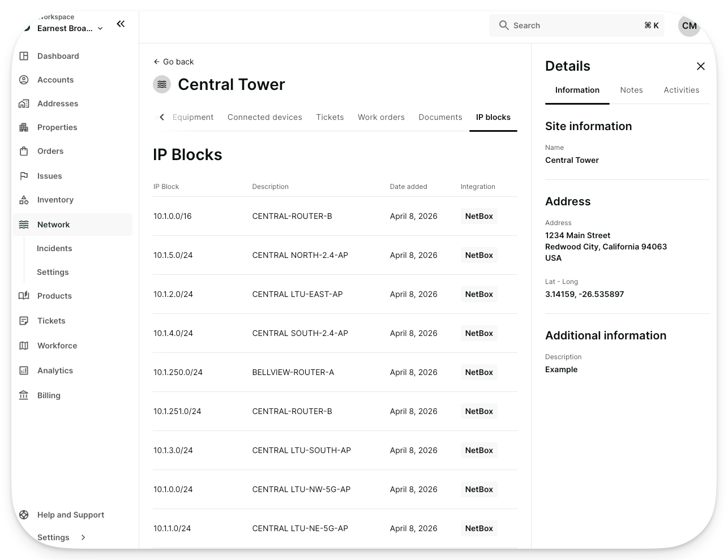Expand the bottom Settings chevron
The width and height of the screenshot is (728, 560).
pyautogui.click(x=83, y=537)
